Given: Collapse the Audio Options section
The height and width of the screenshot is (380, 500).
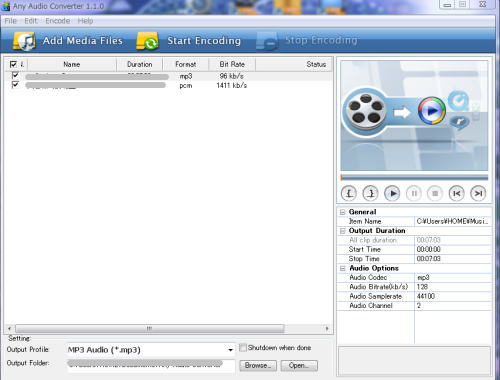Looking at the screenshot, I should pos(342,268).
